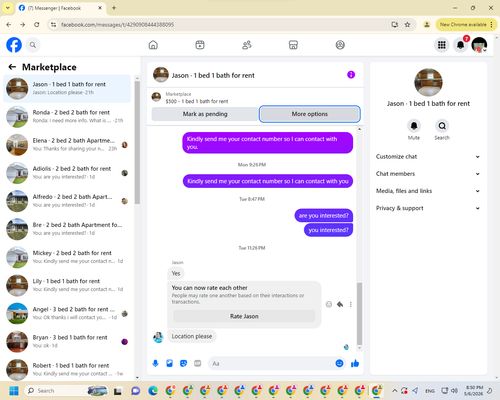
Task: Open the Mickey conversation
Action: click(67, 257)
